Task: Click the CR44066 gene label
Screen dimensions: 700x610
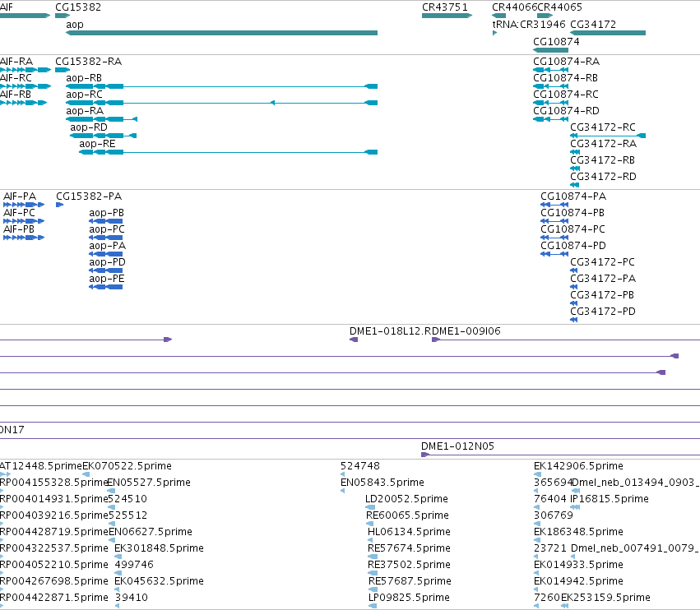Action: 514,7
